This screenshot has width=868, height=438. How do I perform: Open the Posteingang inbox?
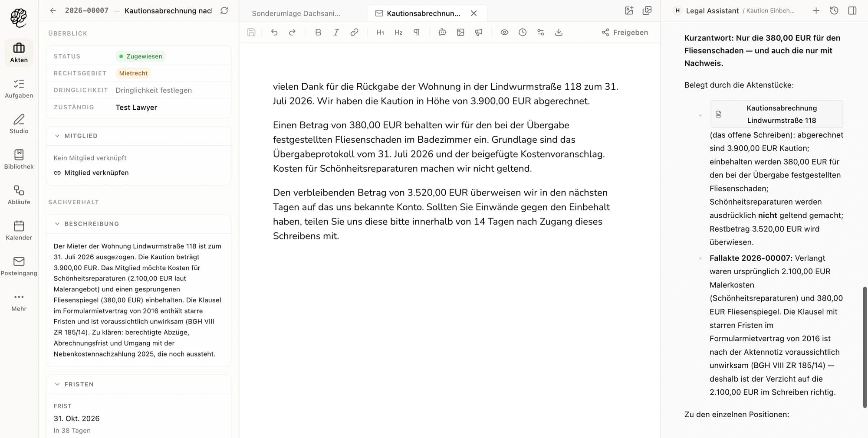tap(19, 266)
